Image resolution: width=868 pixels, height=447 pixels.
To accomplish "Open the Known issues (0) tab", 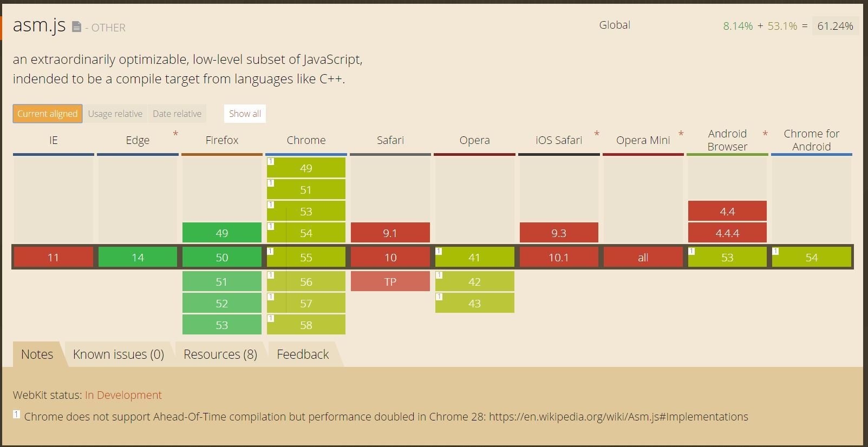I will point(118,354).
